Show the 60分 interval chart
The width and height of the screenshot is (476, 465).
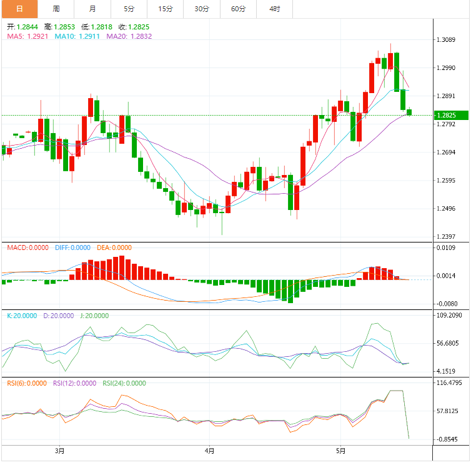pyautogui.click(x=238, y=9)
